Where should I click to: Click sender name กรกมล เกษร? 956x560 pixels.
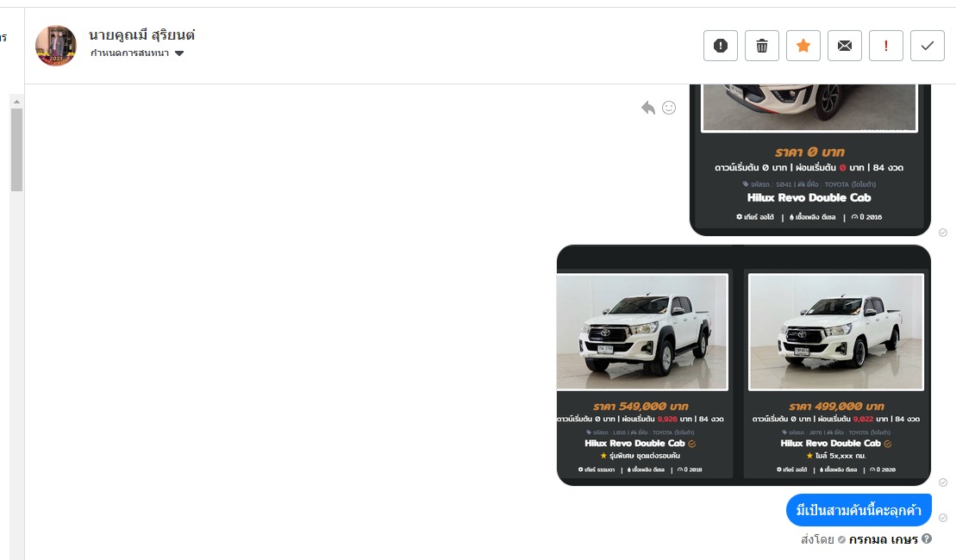coord(883,539)
